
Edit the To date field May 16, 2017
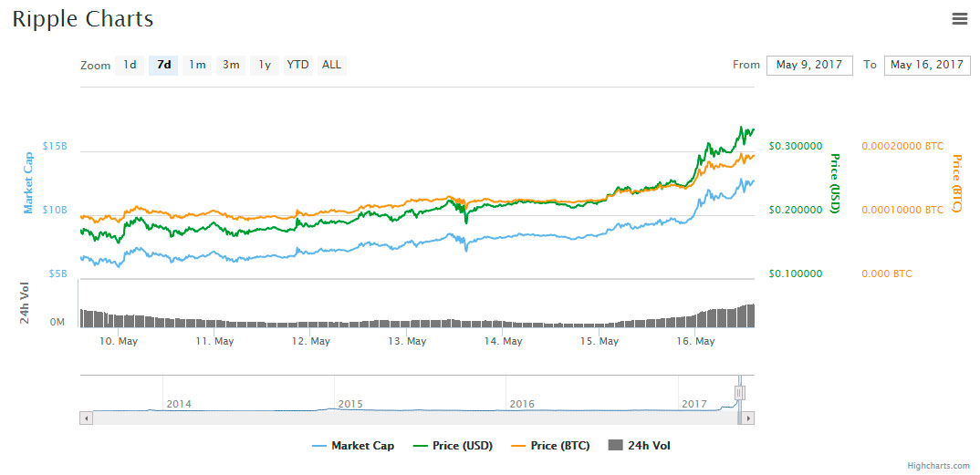(x=927, y=65)
